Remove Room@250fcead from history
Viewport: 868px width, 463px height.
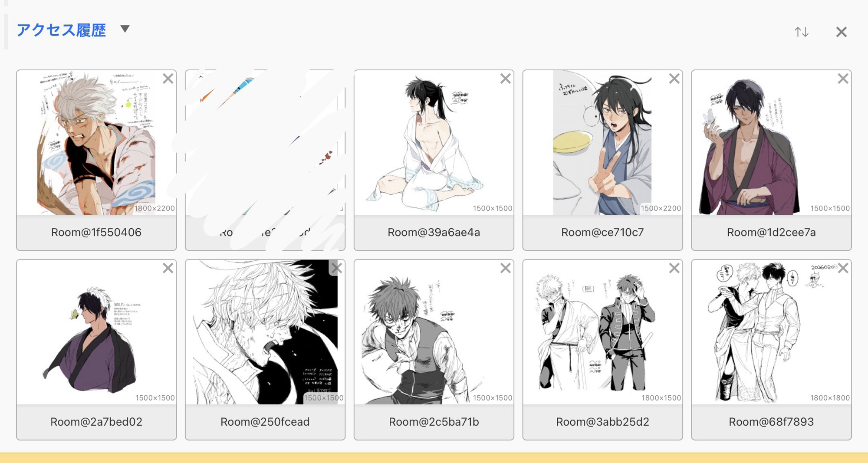coord(337,268)
